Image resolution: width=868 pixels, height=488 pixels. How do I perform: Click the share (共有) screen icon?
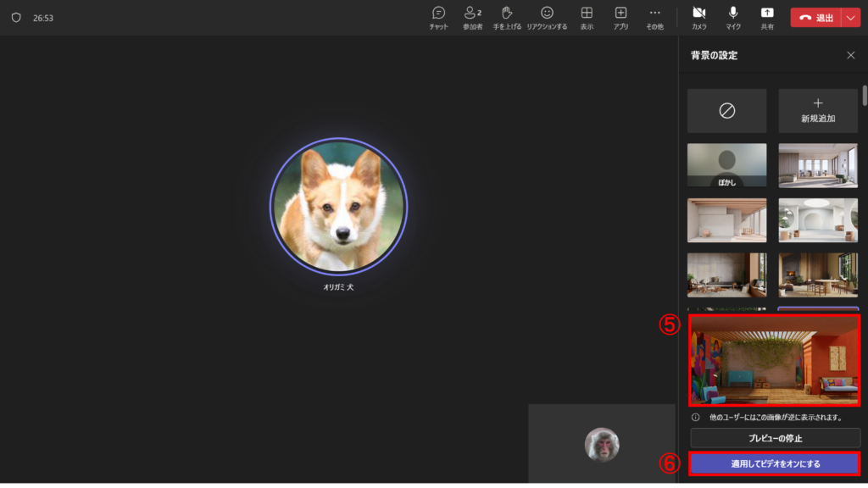(x=767, y=17)
